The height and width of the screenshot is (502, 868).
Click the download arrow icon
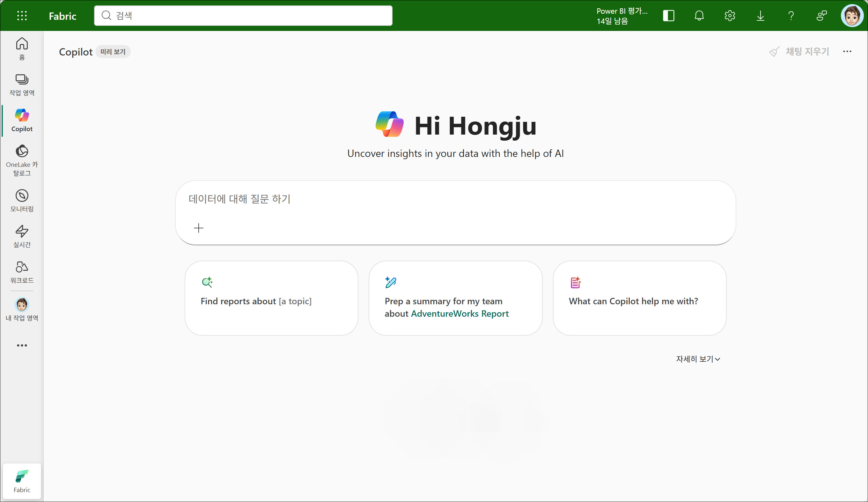point(760,16)
